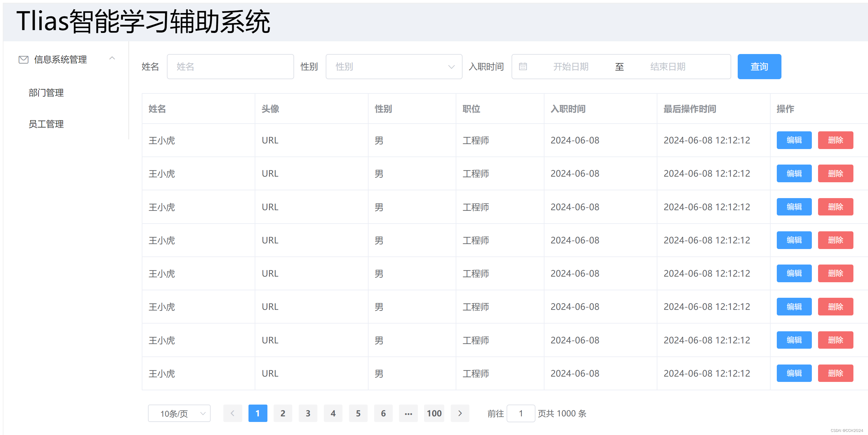Click 2024-06-08 12:12:12 in first row
This screenshot has height=435, width=868.
pos(707,140)
